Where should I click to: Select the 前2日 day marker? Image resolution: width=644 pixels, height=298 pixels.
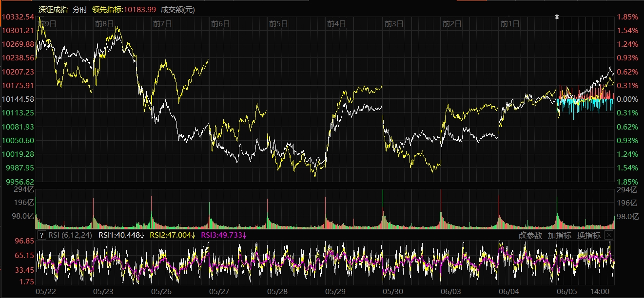(x=452, y=23)
